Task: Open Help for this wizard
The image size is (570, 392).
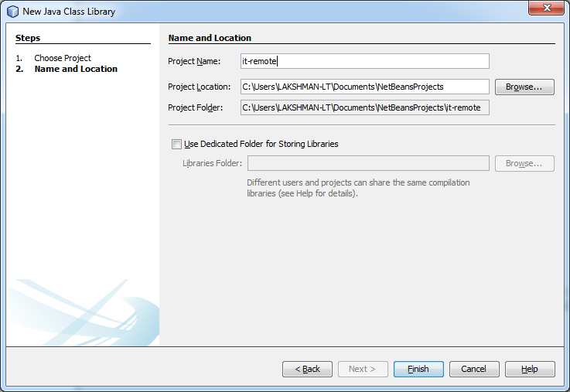Action: tap(530, 369)
